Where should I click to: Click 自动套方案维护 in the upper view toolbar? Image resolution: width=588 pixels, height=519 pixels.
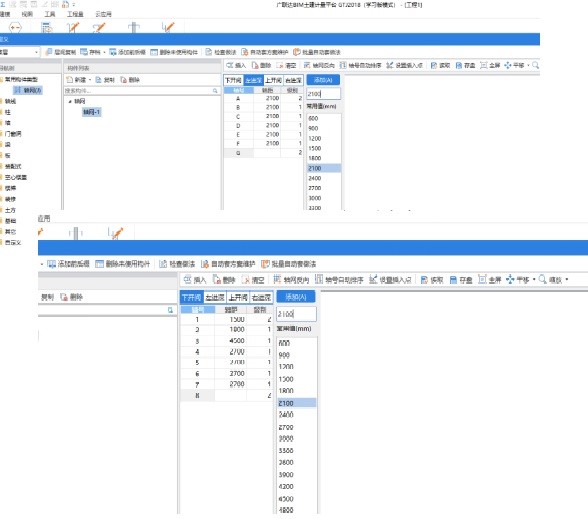[265, 52]
